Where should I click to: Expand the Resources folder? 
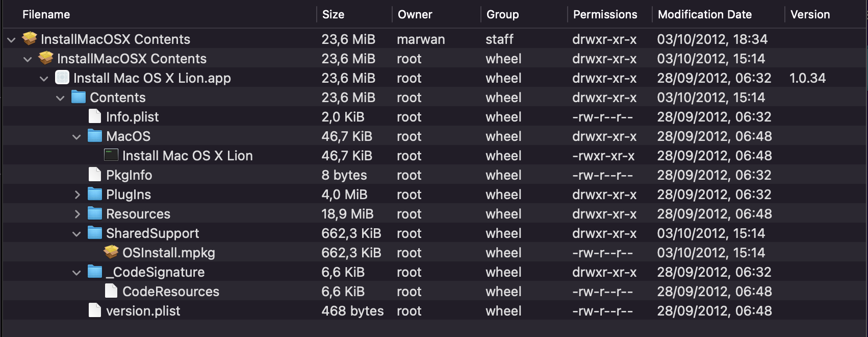click(x=77, y=214)
